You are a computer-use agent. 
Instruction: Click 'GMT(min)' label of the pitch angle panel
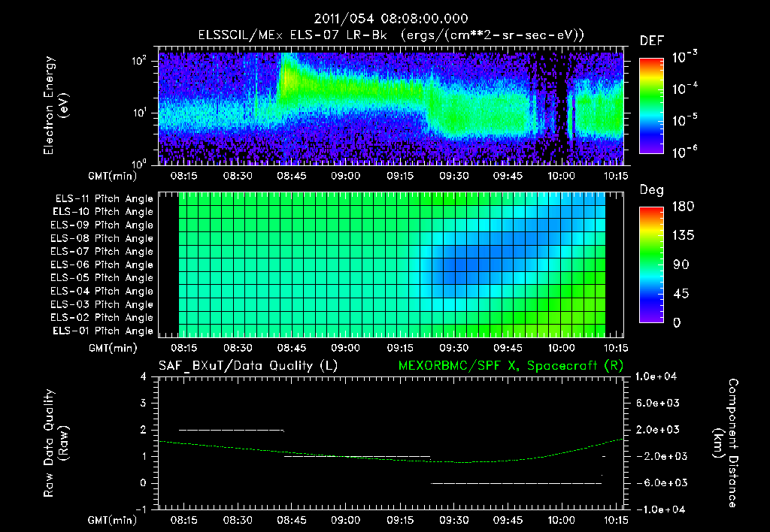click(x=113, y=349)
